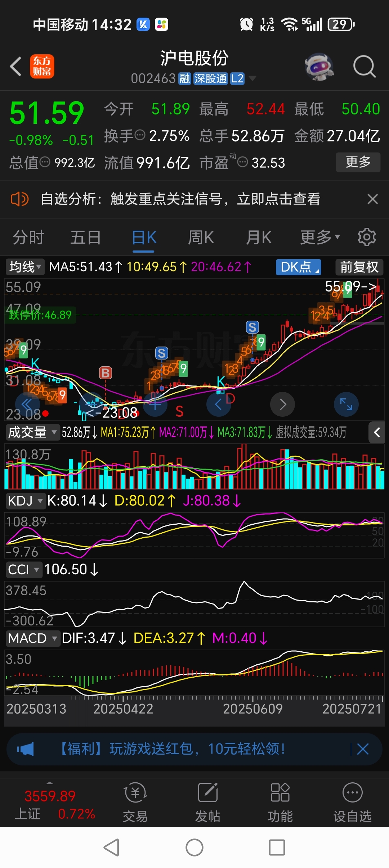
Task: Tap 沪电股份 stock title
Action: 194,58
